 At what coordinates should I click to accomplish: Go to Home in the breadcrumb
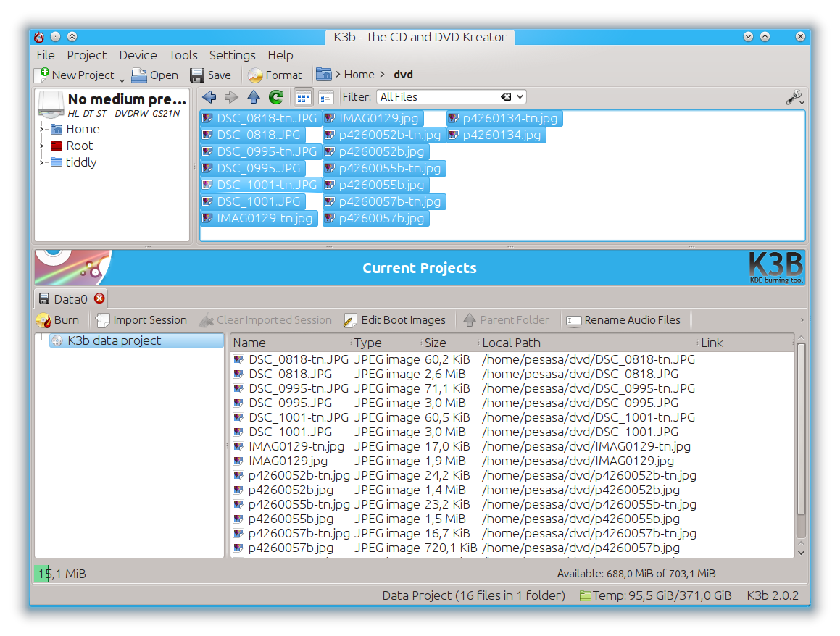point(359,75)
